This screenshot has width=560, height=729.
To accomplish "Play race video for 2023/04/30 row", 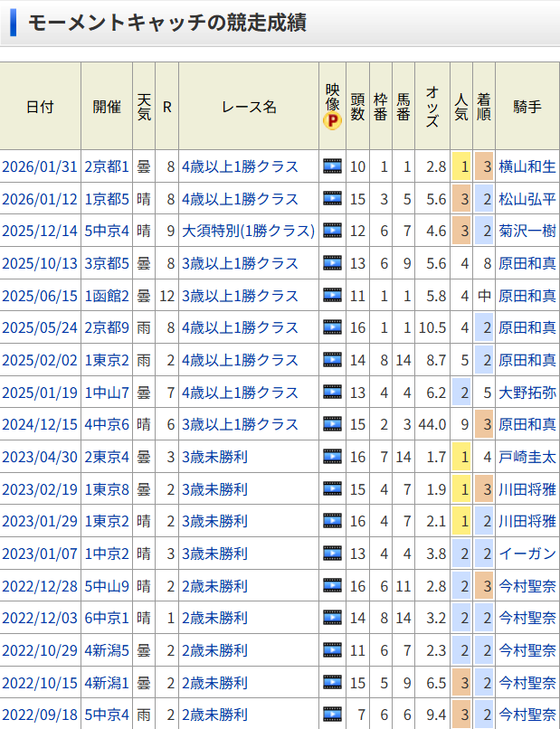I will [332, 457].
